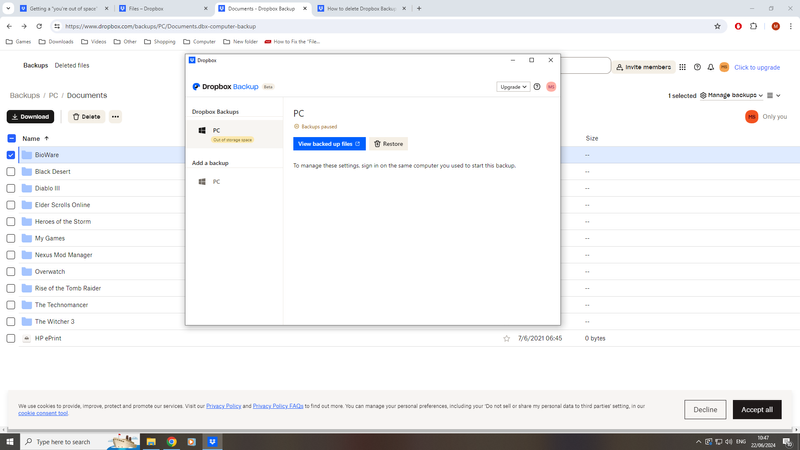Image resolution: width=800 pixels, height=450 pixels.
Task: Click the Invite members button
Action: pos(643,67)
